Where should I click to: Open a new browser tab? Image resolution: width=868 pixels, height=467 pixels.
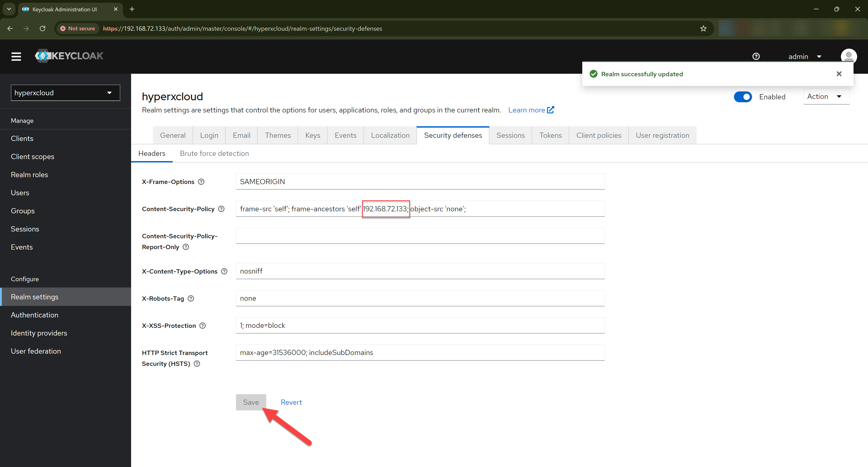(132, 9)
